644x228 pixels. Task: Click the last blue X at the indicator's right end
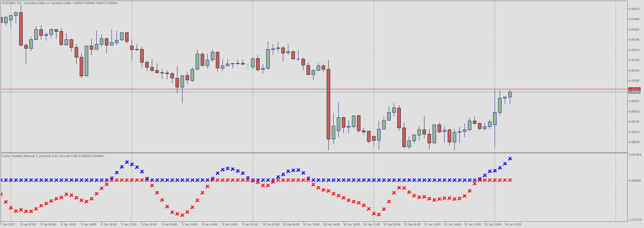click(510, 159)
